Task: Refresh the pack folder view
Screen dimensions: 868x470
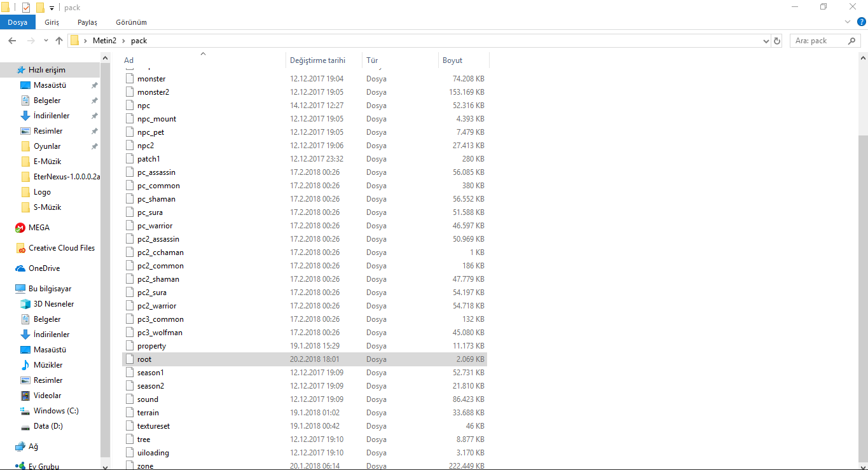Action: (776, 41)
